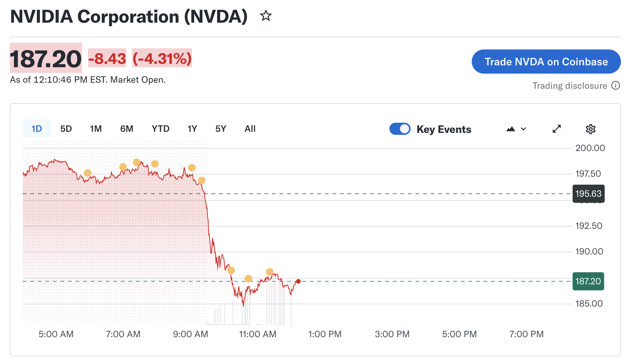Image resolution: width=630 pixels, height=364 pixels.
Task: Open the Trading disclosure link
Action: tap(570, 86)
